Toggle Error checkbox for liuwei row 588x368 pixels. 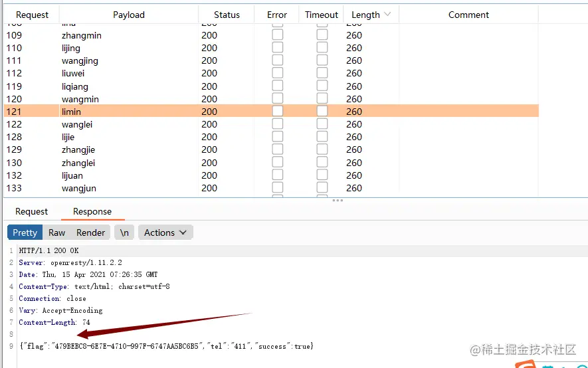pyautogui.click(x=278, y=73)
